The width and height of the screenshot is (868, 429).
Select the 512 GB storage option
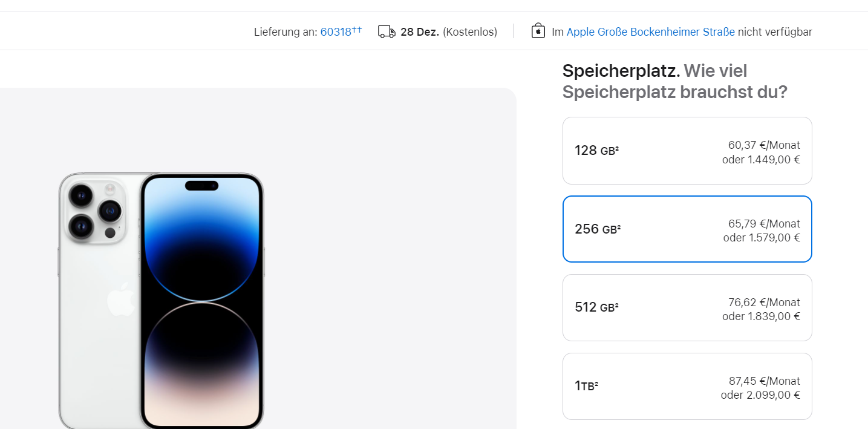click(x=687, y=307)
